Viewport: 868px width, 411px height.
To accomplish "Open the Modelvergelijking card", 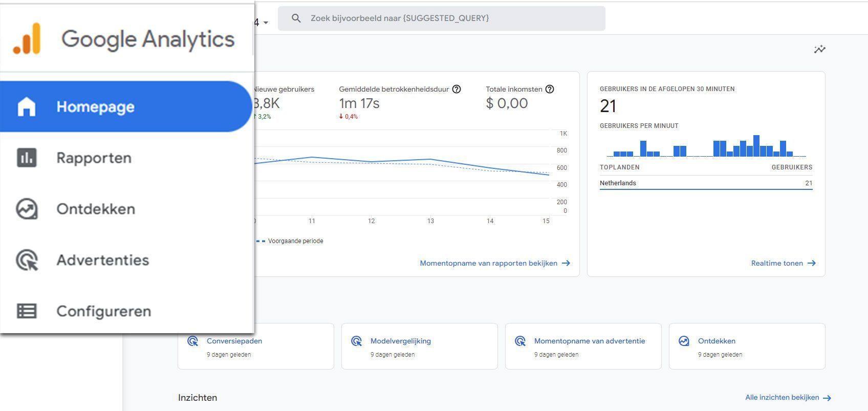I will point(420,346).
